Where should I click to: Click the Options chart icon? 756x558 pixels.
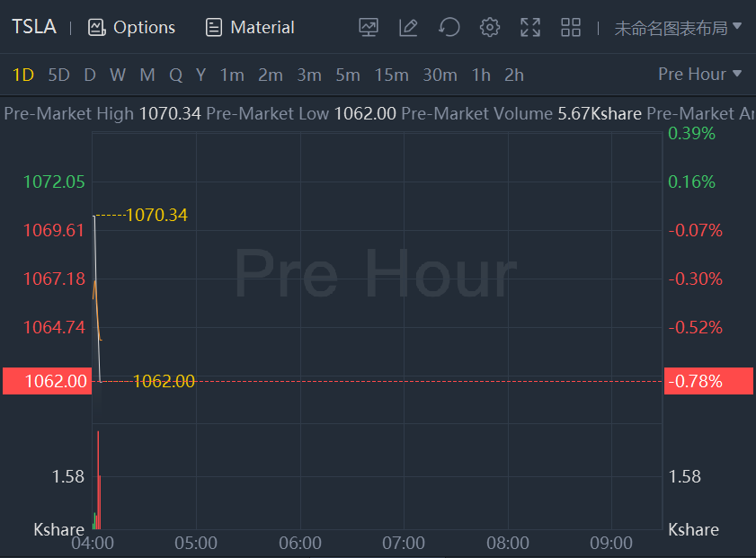[x=97, y=27]
